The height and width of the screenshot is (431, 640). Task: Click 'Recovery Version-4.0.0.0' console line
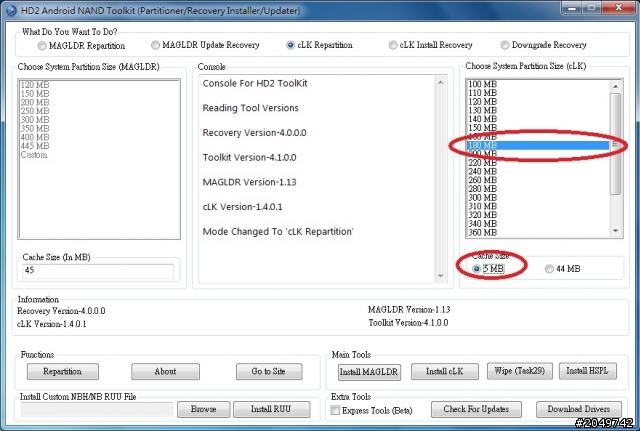click(254, 133)
